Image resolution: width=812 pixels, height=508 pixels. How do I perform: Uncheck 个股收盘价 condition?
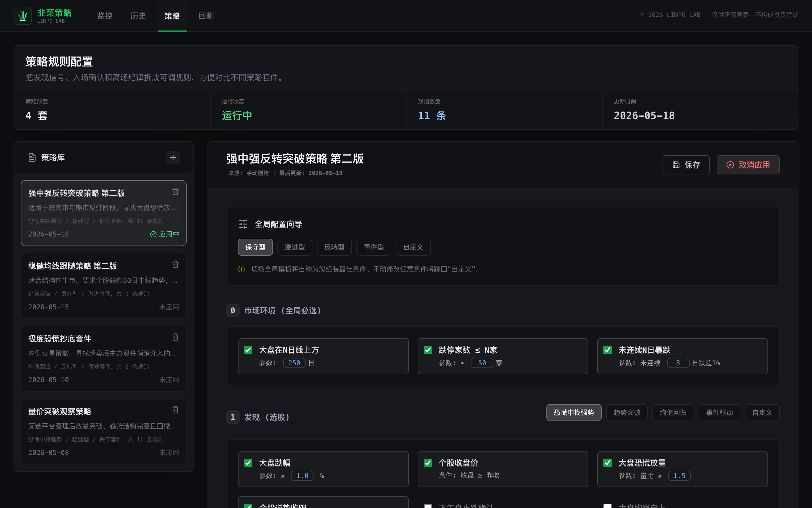point(428,463)
